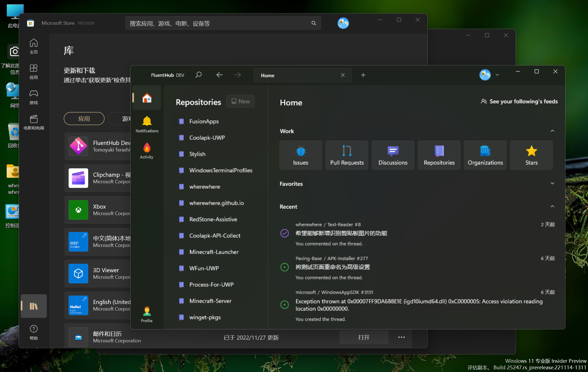The height and width of the screenshot is (372, 588).
Task: Open the Microsoft Store account avatar
Action: point(343,23)
